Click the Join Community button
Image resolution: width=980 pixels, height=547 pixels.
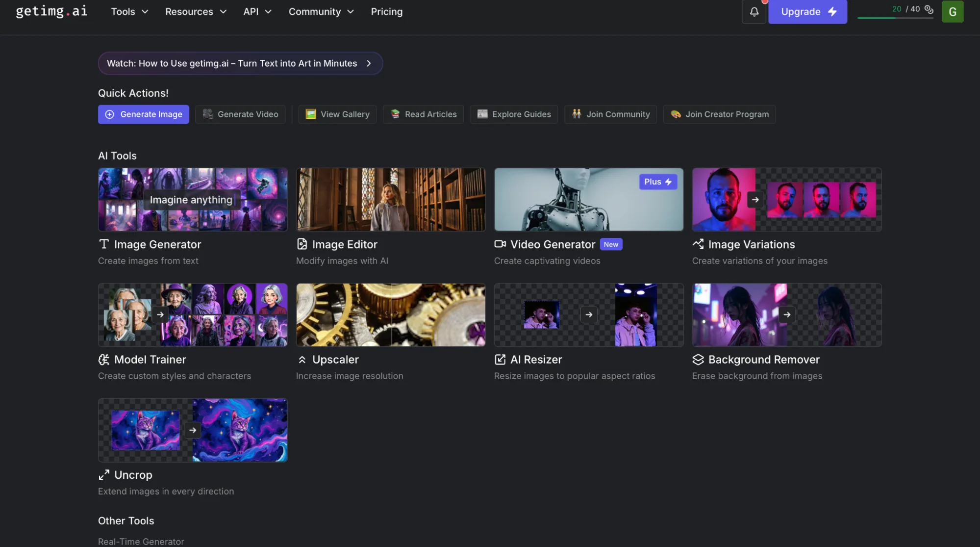[610, 114]
